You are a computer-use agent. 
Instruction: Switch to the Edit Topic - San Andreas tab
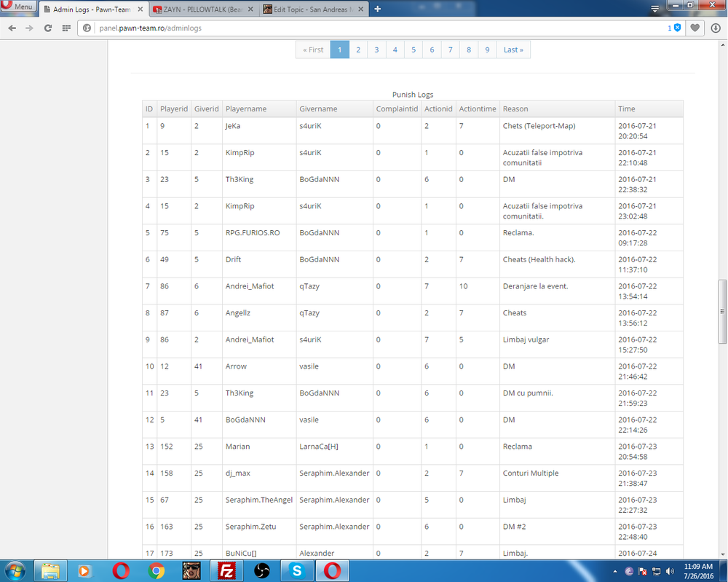(313, 9)
